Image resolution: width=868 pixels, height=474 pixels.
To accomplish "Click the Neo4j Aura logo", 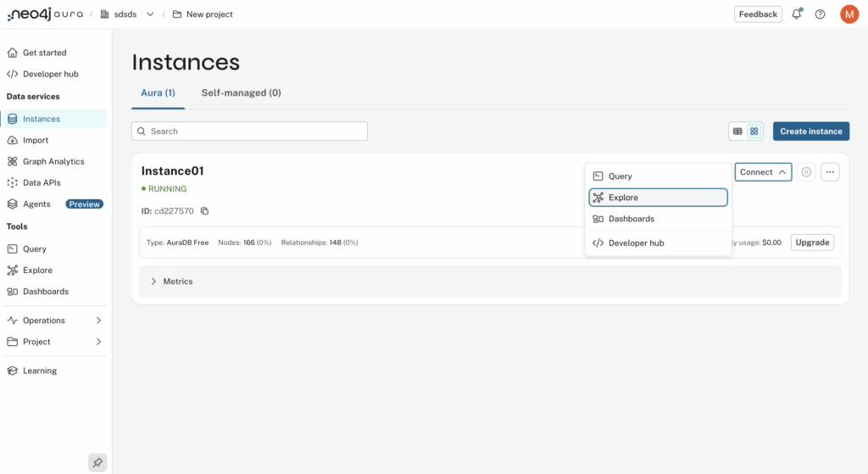I will pyautogui.click(x=45, y=14).
